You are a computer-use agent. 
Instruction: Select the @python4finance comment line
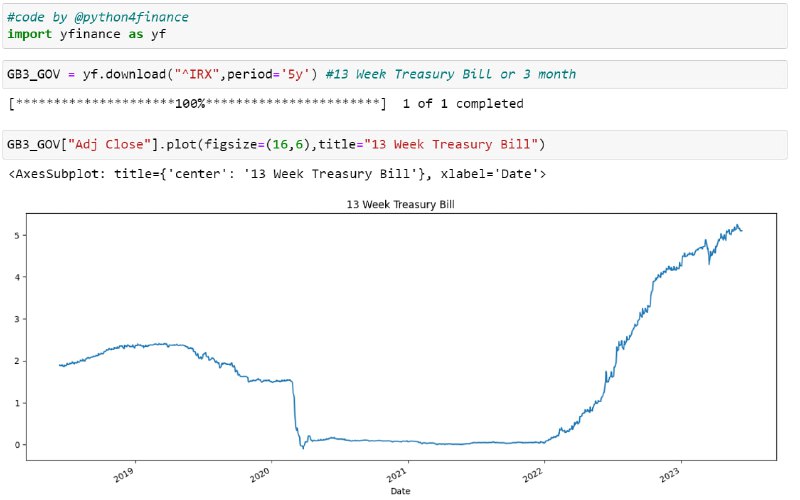(x=97, y=17)
